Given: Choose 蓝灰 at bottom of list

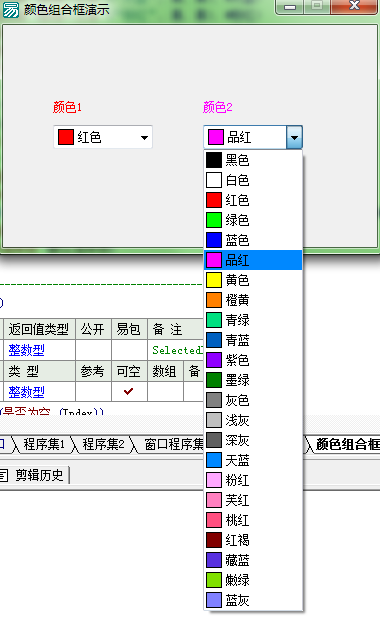Looking at the screenshot, I should point(253,601).
